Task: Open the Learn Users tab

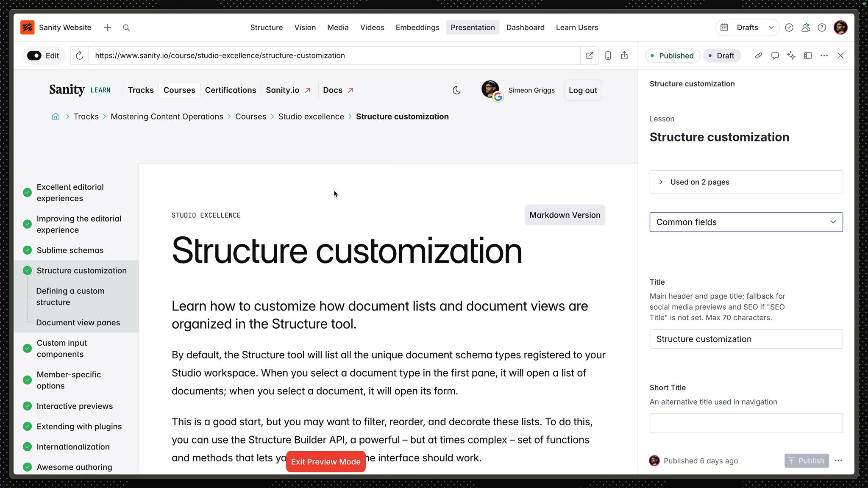Action: pyautogui.click(x=577, y=28)
